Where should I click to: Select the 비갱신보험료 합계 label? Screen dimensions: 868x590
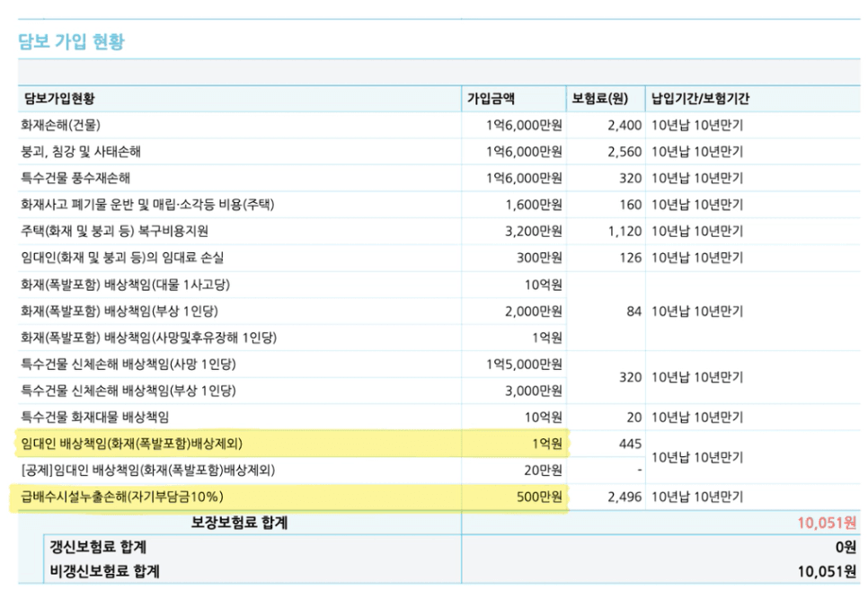(x=104, y=570)
